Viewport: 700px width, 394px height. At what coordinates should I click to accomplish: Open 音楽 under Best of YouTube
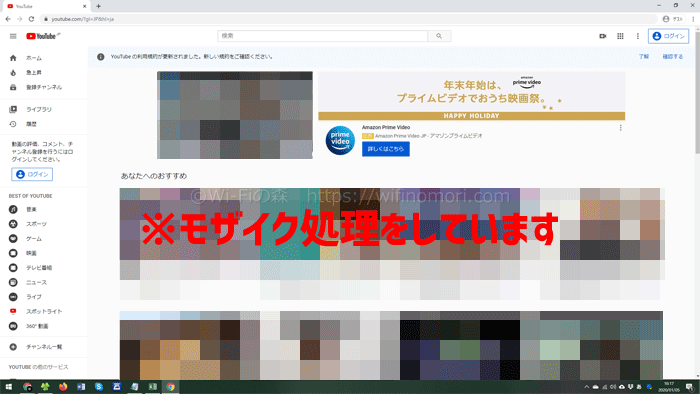(x=44, y=209)
